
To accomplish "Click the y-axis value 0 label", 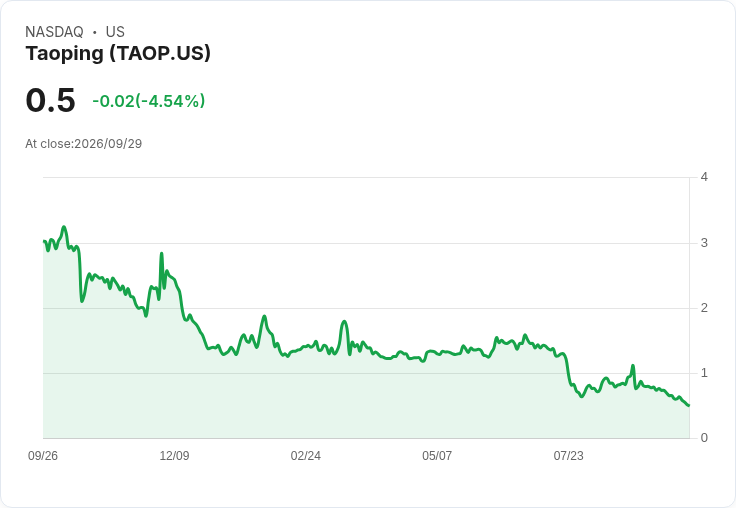I will coord(704,438).
